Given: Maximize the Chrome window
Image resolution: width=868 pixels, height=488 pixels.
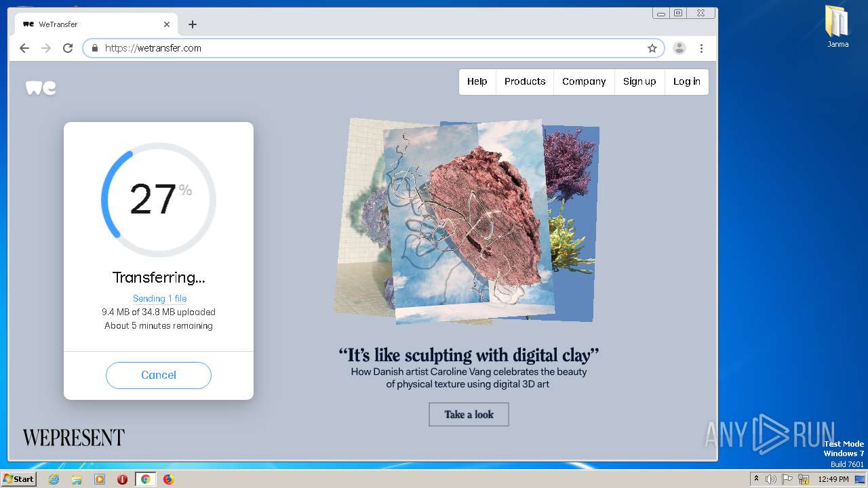Looking at the screenshot, I should (x=678, y=13).
